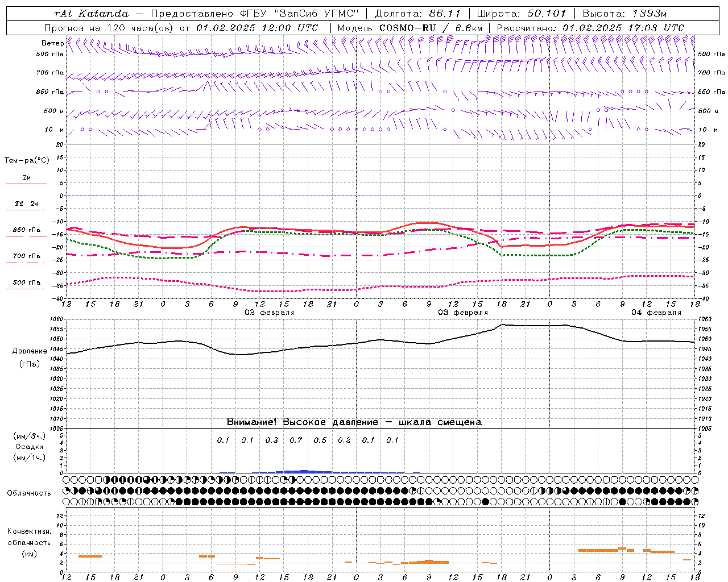This screenshot has height=582, width=728.
Task: Select the 0.5 precipitation value
Action: tap(320, 440)
